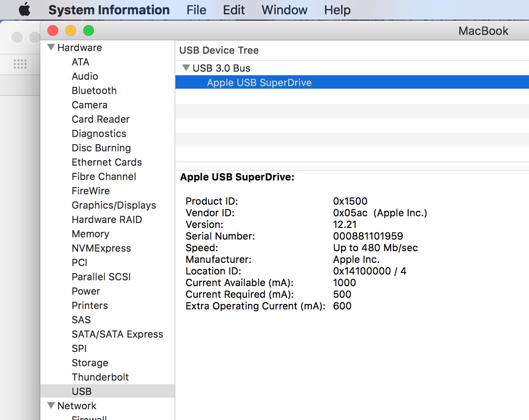
Task: Open the Apple menu
Action: click(25, 9)
